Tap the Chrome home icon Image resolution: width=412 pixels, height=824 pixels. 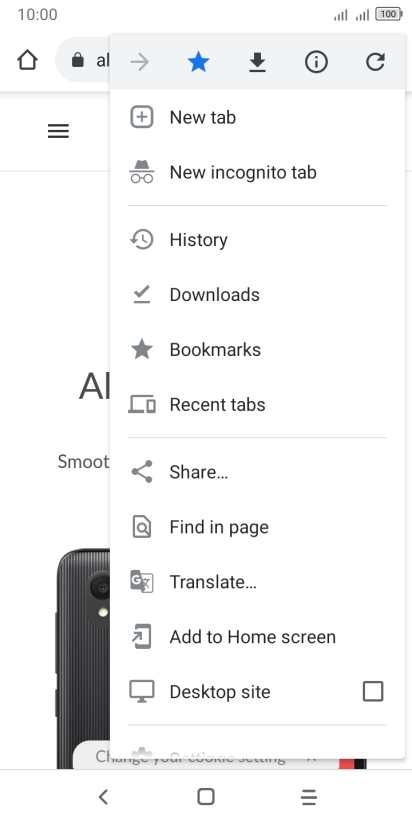[x=27, y=60]
